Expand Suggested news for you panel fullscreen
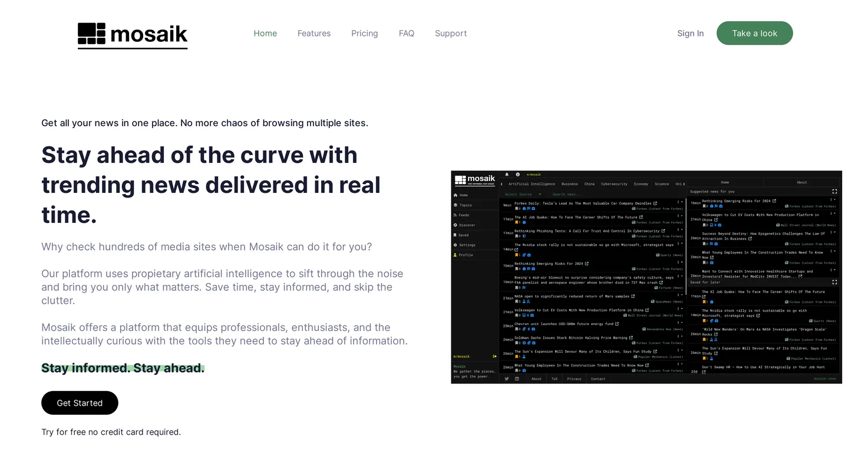Viewport: 868px width, 453px height. pyautogui.click(x=834, y=191)
